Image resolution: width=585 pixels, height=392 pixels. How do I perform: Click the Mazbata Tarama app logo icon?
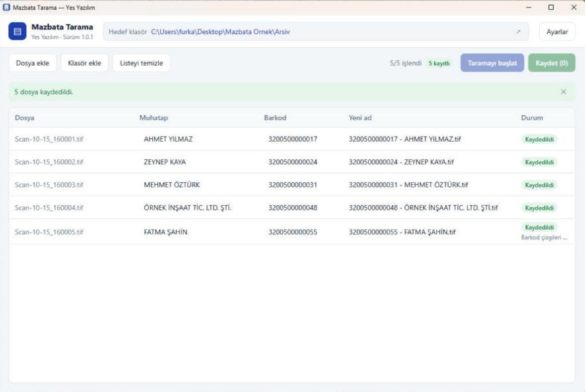(x=17, y=31)
